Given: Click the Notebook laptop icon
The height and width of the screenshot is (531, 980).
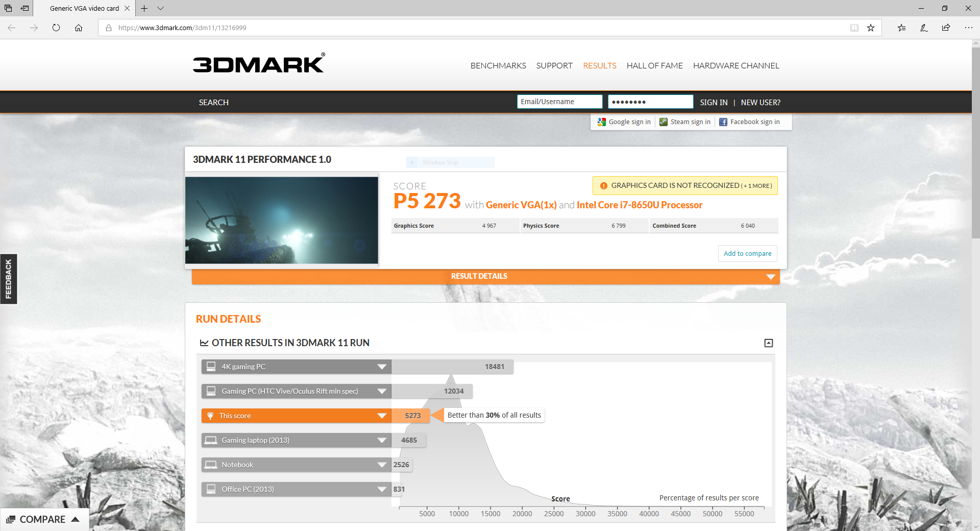Looking at the screenshot, I should (x=211, y=465).
